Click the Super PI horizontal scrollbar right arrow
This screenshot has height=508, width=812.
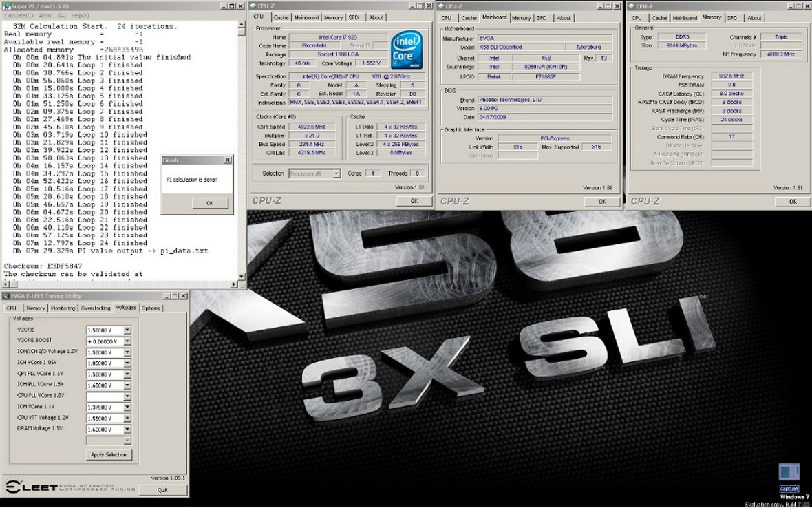(233, 284)
